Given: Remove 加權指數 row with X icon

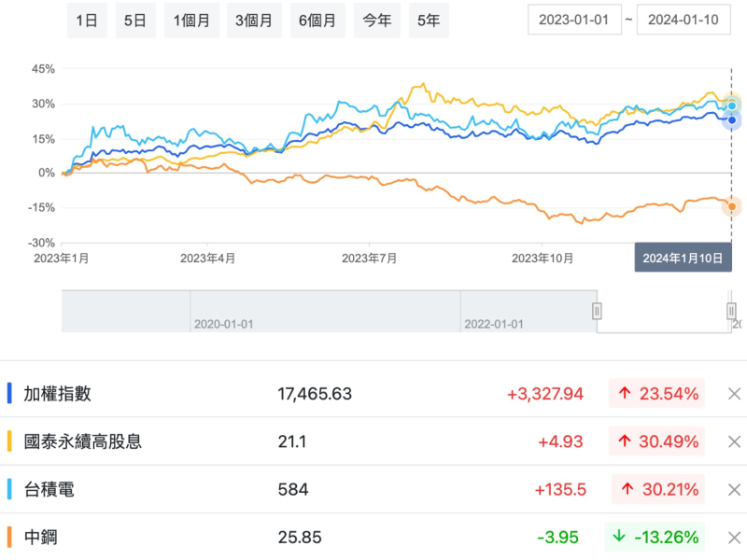Looking at the screenshot, I should [x=735, y=394].
